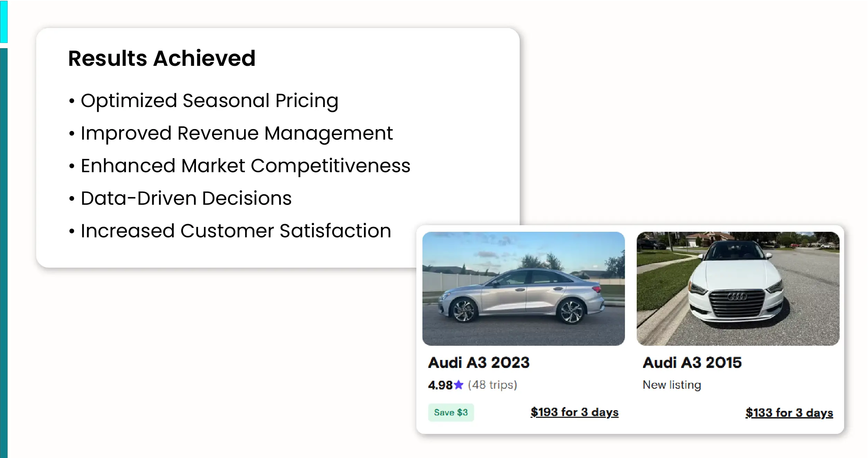868x458 pixels.
Task: Select the "Data-Driven Decisions" bullet
Action: [186, 199]
